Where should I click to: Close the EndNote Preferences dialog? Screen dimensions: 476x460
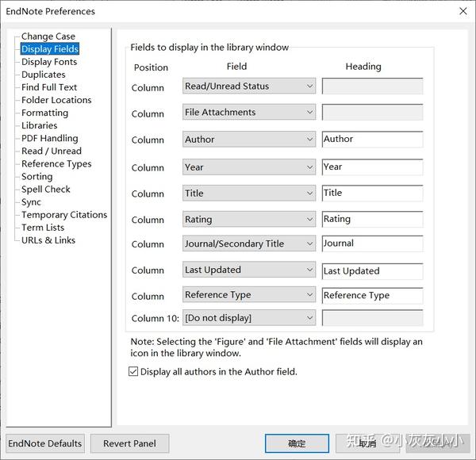463,11
